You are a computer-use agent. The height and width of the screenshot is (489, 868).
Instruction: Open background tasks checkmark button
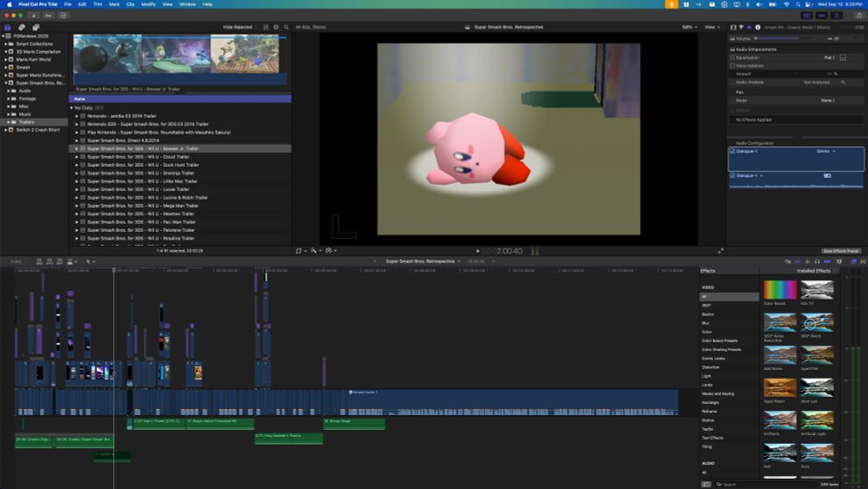(63, 16)
